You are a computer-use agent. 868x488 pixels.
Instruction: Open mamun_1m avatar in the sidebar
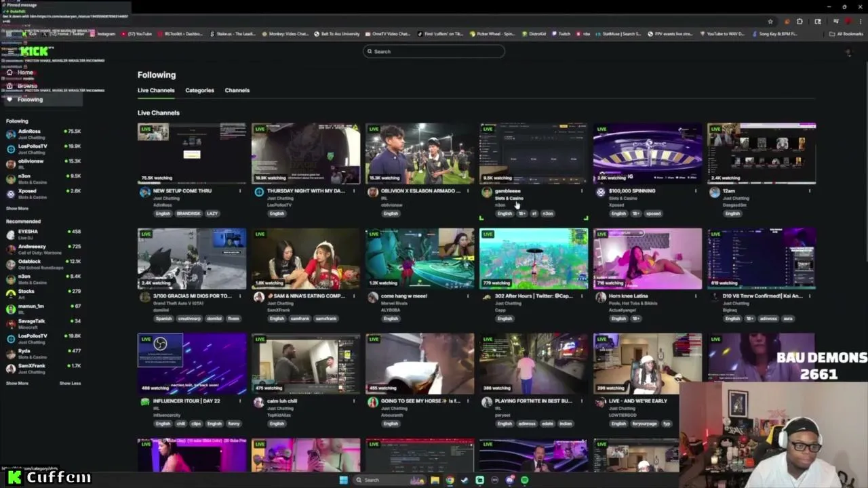click(11, 309)
